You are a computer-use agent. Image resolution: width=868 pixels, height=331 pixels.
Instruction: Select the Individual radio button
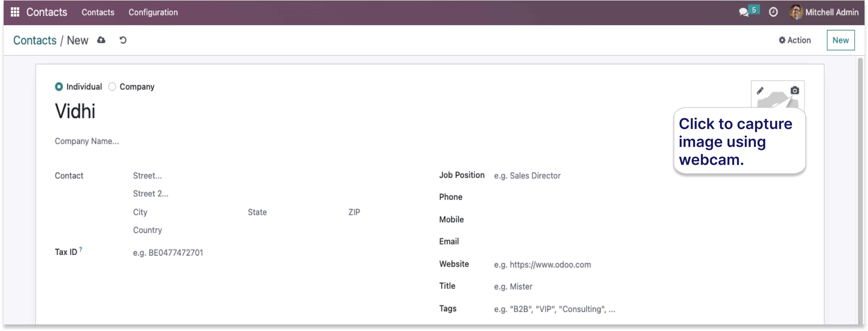point(59,87)
